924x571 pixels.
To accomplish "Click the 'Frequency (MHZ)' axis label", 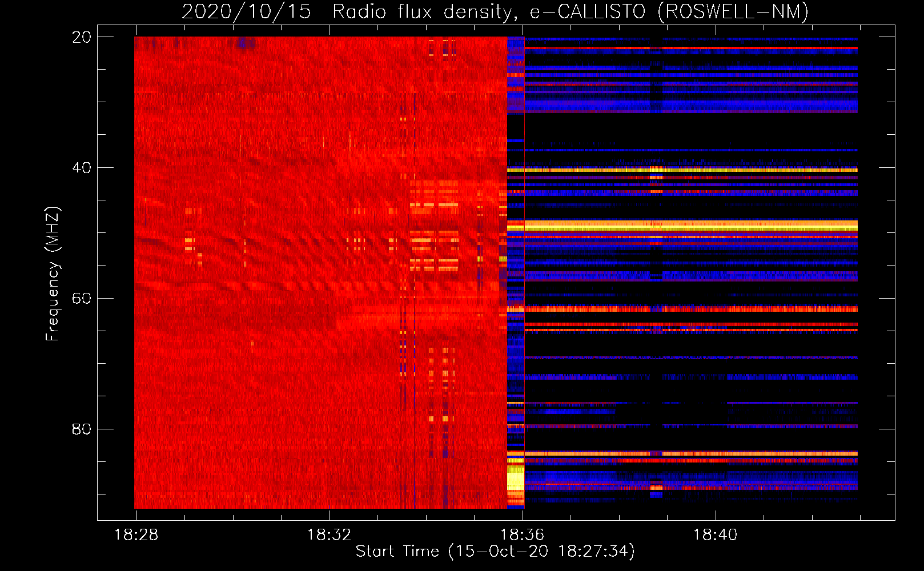I will [x=52, y=274].
